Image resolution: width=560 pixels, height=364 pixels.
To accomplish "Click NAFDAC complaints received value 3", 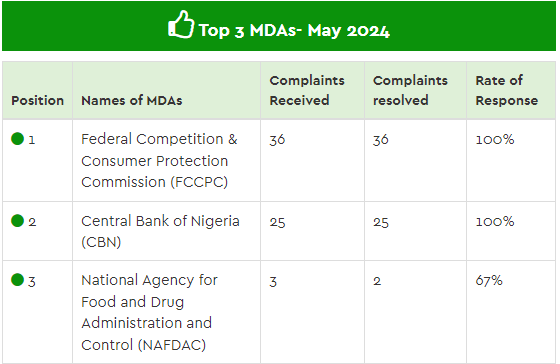I will tap(273, 282).
